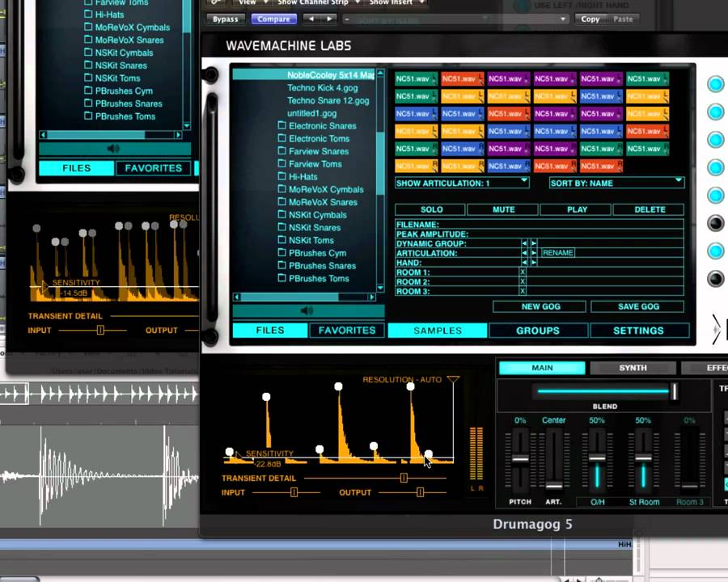Open the Farview Snares folder in front window
This screenshot has height=582, width=728.
(x=318, y=151)
